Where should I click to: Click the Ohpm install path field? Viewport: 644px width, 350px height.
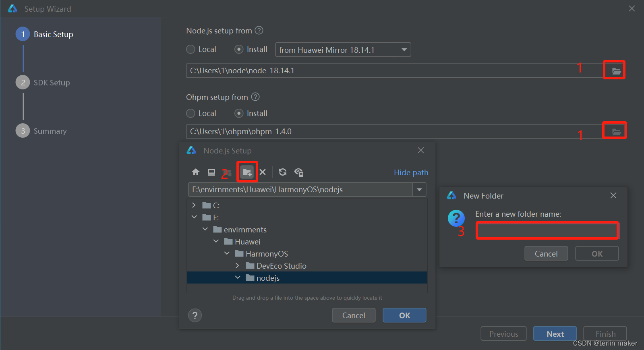(395, 131)
